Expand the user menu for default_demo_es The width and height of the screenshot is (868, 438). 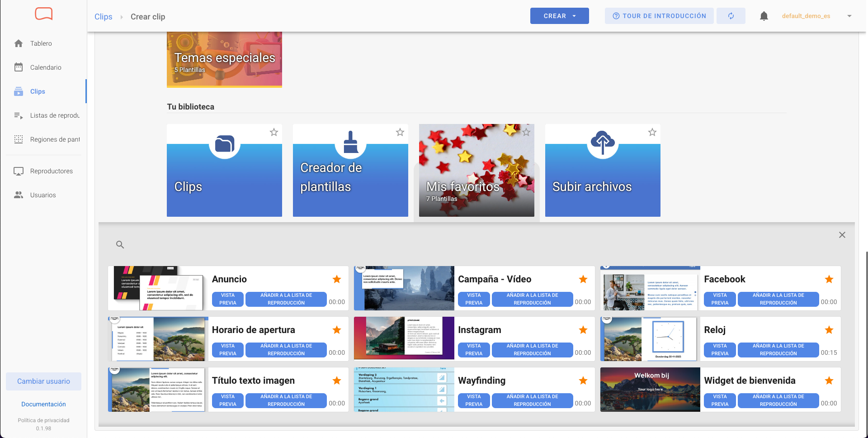[x=849, y=16]
